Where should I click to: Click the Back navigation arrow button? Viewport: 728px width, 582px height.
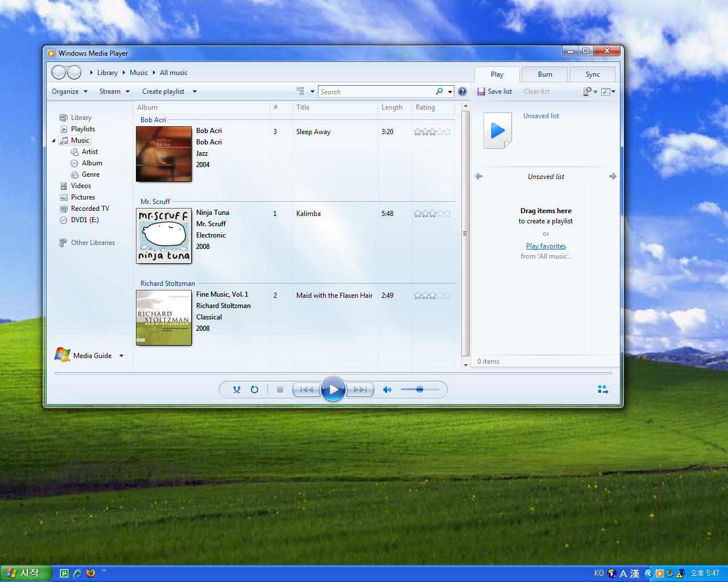(x=59, y=72)
